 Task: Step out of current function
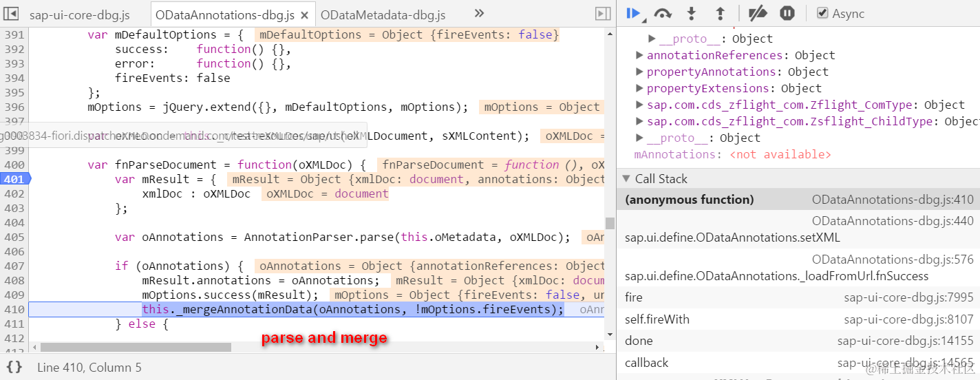coord(721,13)
